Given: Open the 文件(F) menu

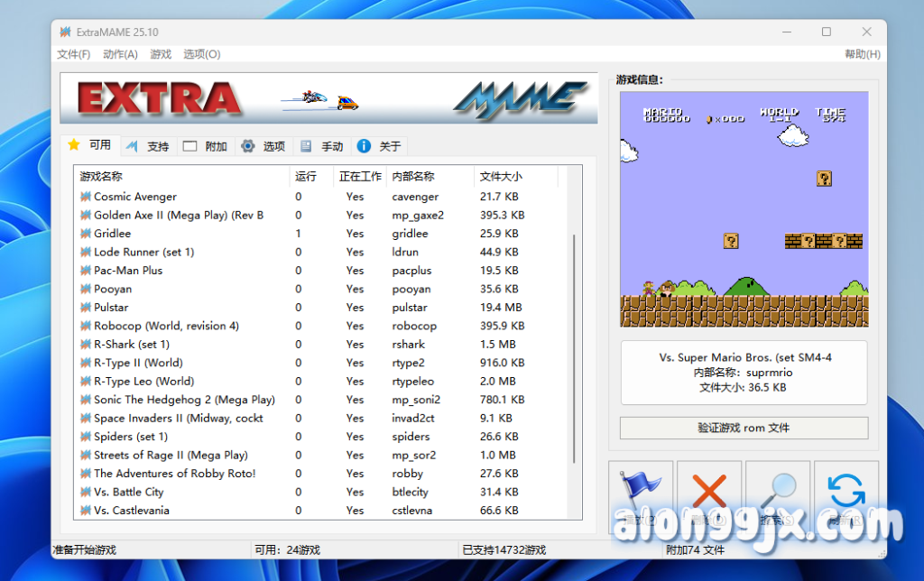Looking at the screenshot, I should coord(73,54).
